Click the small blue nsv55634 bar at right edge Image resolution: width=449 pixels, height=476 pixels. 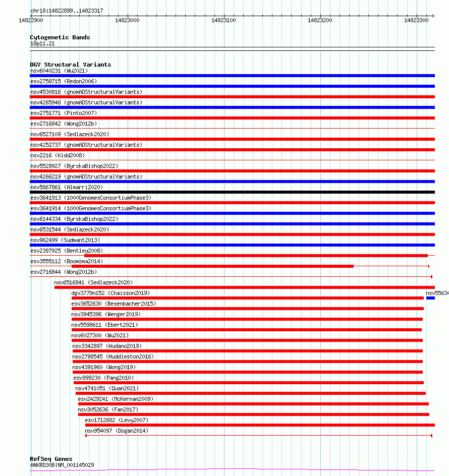[x=430, y=298]
